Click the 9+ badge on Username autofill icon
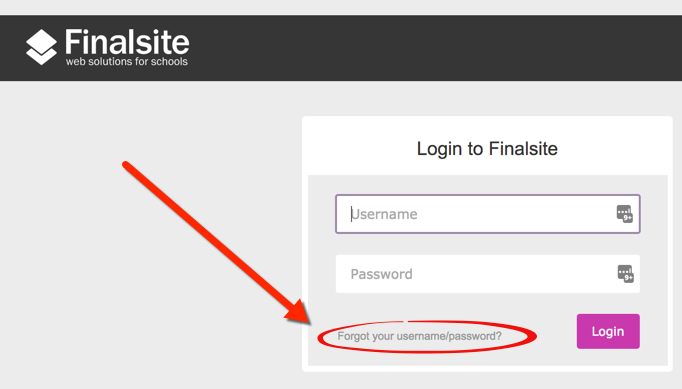This screenshot has width=682, height=389. click(x=628, y=218)
